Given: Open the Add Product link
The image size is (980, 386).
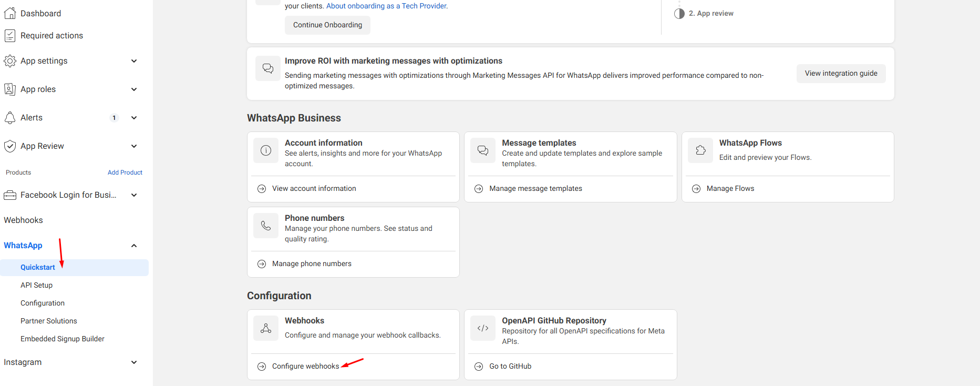Looking at the screenshot, I should pyautogui.click(x=125, y=172).
